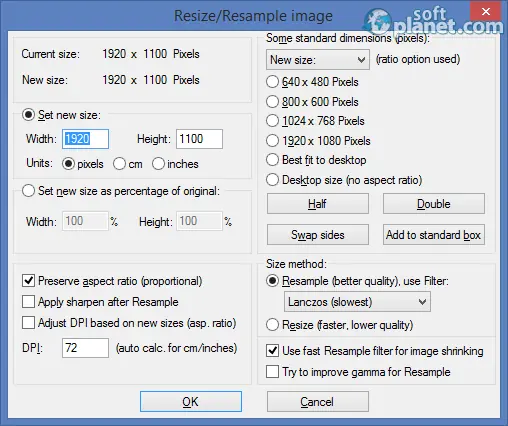
Task: Click the Half button
Action: (x=318, y=204)
